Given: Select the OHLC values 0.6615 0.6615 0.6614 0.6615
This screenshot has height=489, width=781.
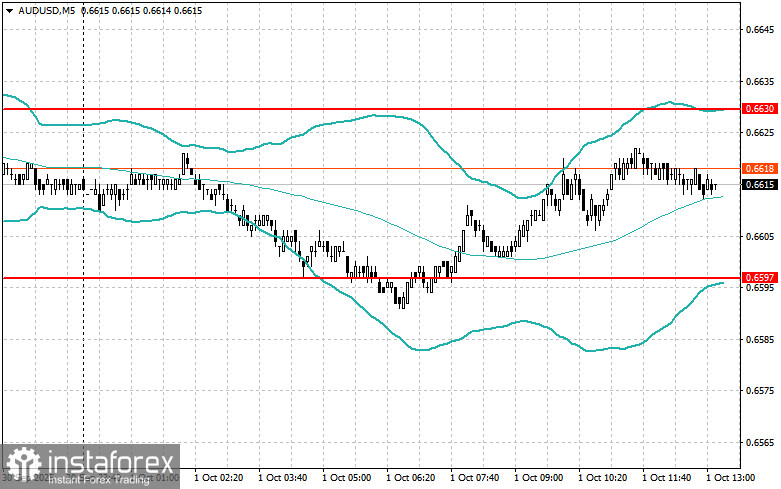Looking at the screenshot, I should point(141,10).
